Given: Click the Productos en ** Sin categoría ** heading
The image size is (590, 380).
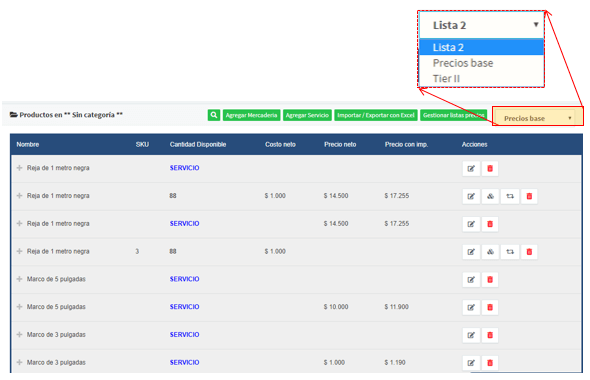Looking at the screenshot, I should [71, 115].
